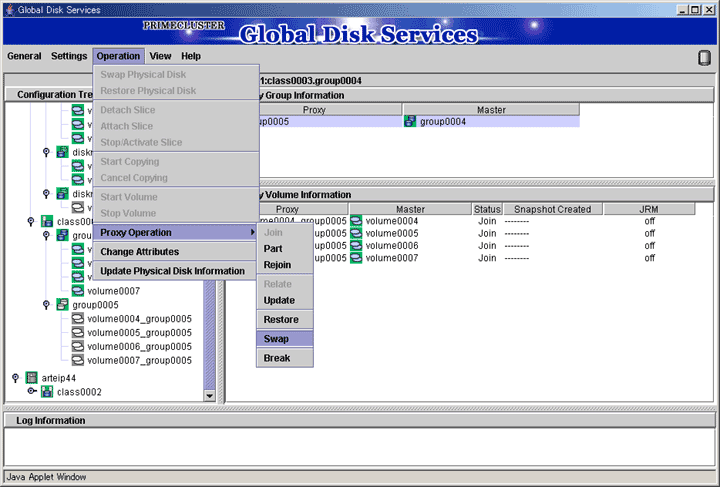Click the volume0007 master volume icon
The height and width of the screenshot is (487, 720).
[356, 258]
